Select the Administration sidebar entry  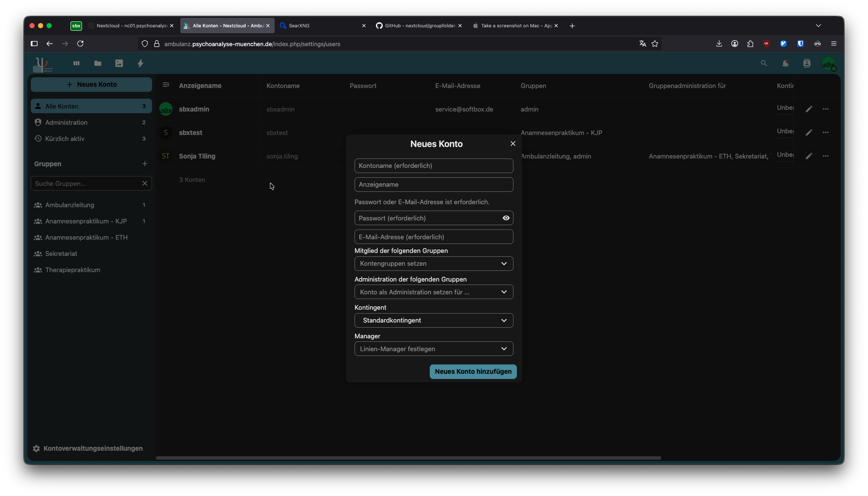tap(66, 123)
